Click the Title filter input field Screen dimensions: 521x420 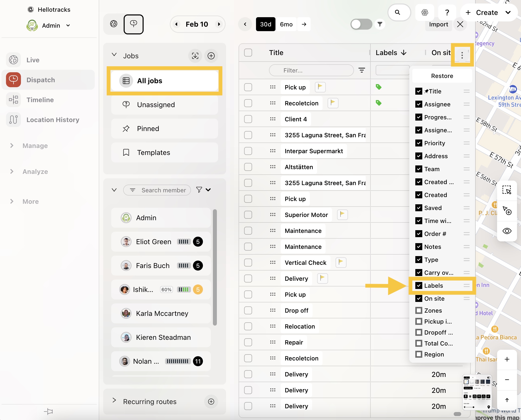point(311,70)
